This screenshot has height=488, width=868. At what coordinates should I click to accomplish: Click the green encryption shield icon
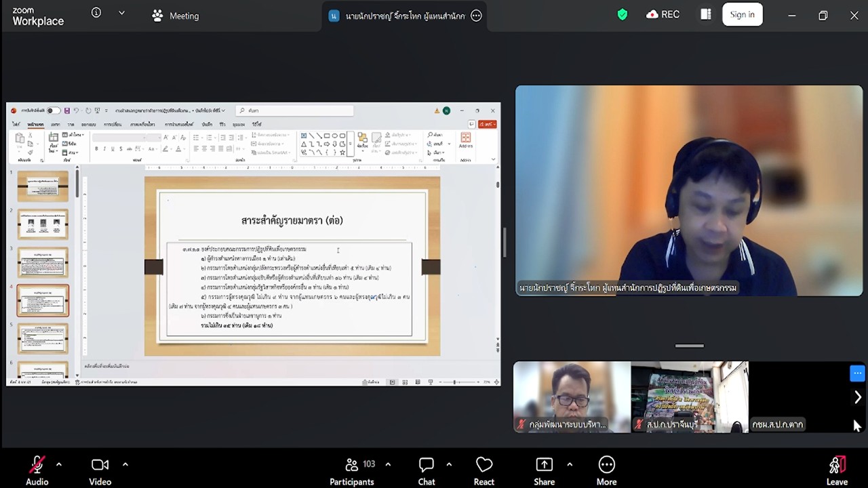coord(622,15)
